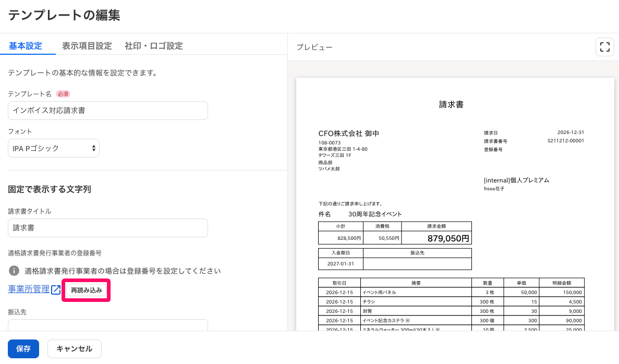This screenshot has height=364, width=619.
Task: Click 請求日 value 2026-12-31
Action: pyautogui.click(x=571, y=132)
